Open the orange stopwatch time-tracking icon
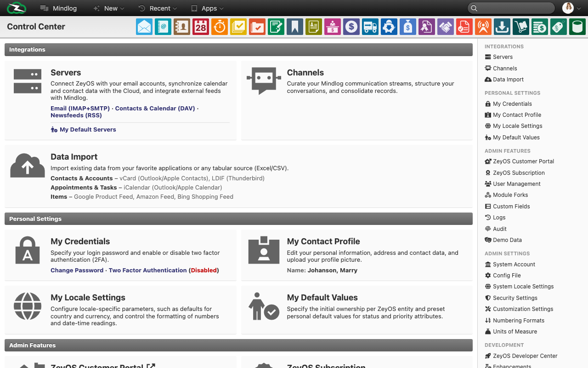This screenshot has width=588, height=368. pos(220,27)
